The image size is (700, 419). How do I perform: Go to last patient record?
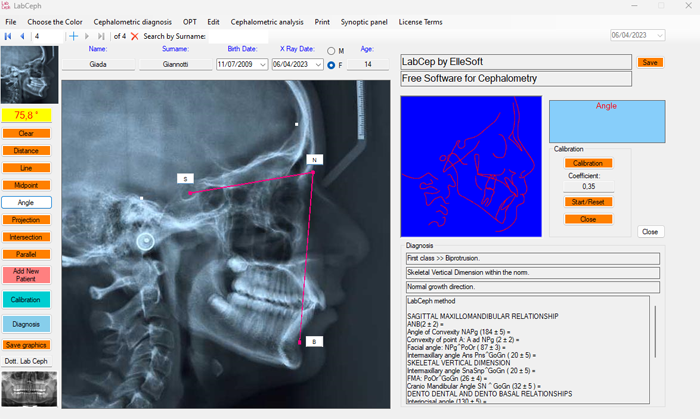point(101,36)
